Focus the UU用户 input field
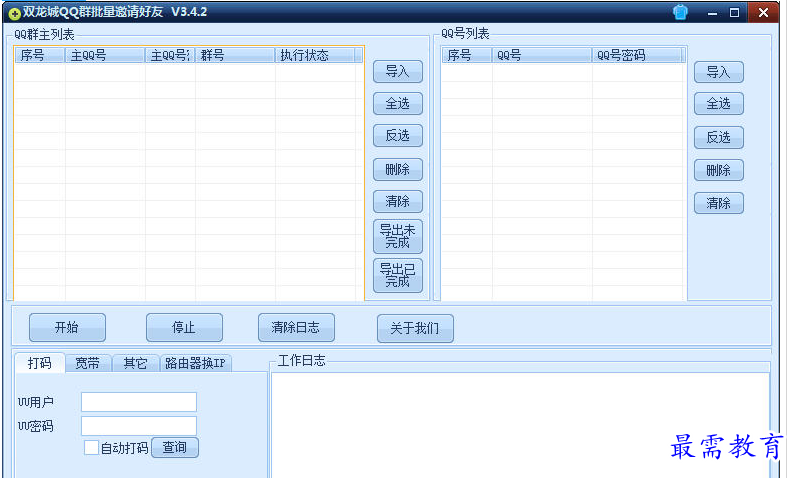The width and height of the screenshot is (792, 478). (x=139, y=402)
